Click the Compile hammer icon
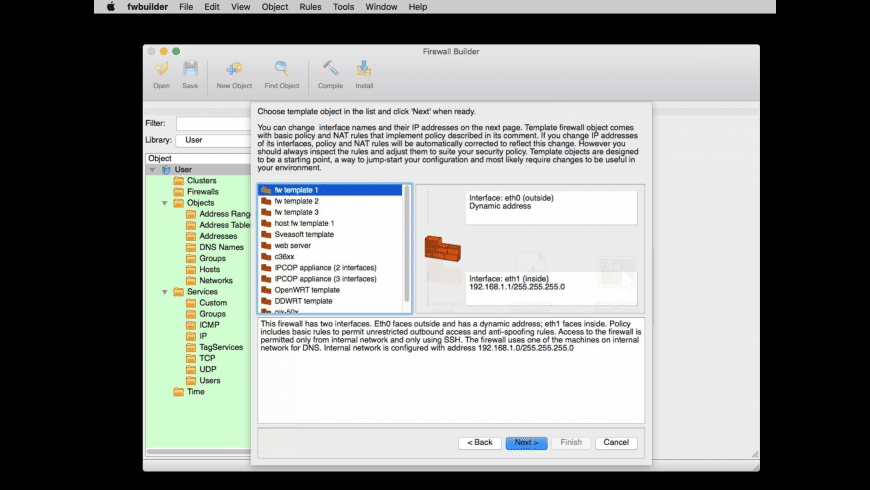 click(x=331, y=69)
